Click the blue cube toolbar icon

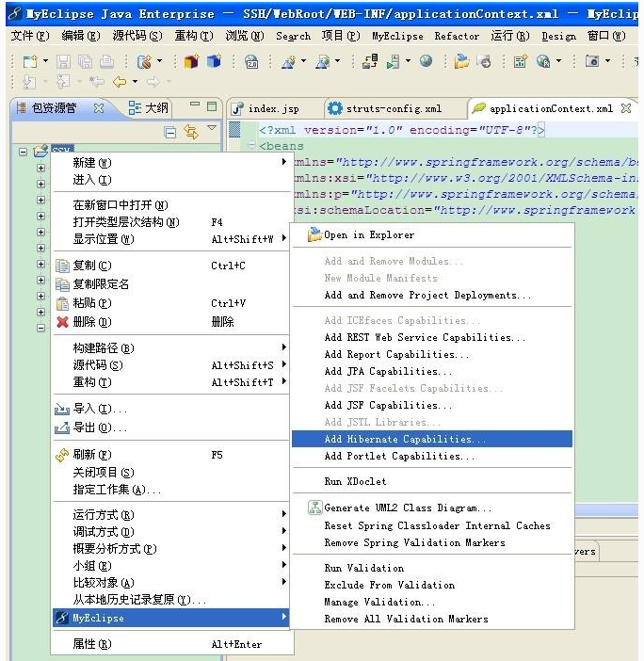(x=214, y=62)
